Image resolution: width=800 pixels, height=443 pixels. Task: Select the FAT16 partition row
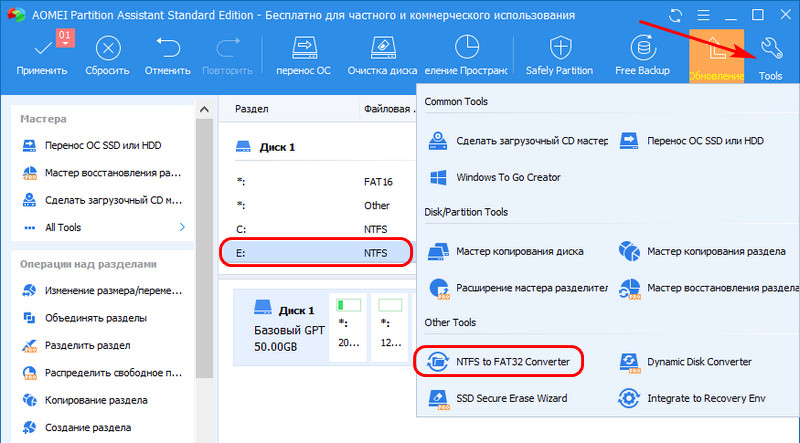click(x=318, y=182)
